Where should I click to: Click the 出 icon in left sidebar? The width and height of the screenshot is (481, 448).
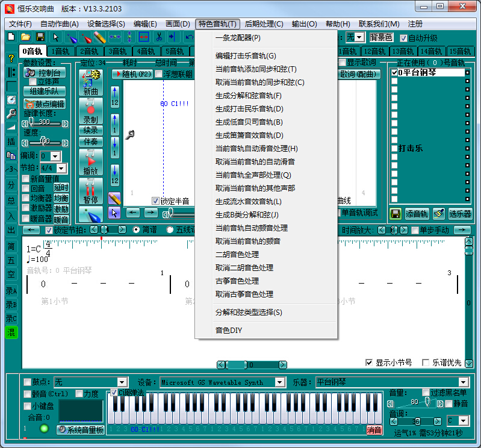(11, 230)
